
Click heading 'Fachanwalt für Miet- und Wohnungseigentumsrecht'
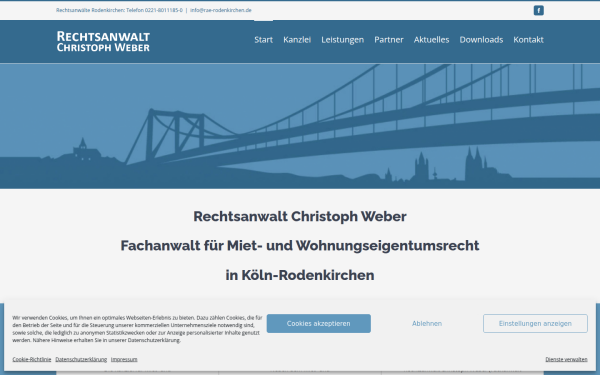pyautogui.click(x=300, y=246)
